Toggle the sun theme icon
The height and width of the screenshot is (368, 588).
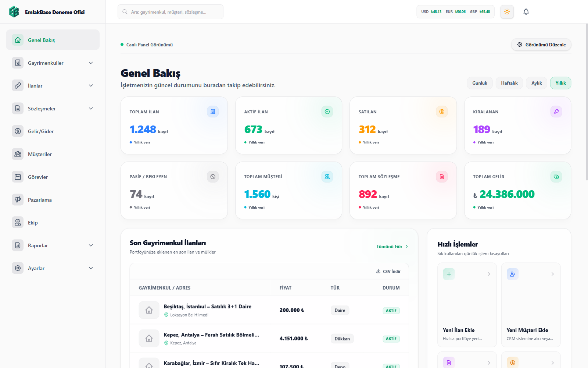tap(507, 12)
